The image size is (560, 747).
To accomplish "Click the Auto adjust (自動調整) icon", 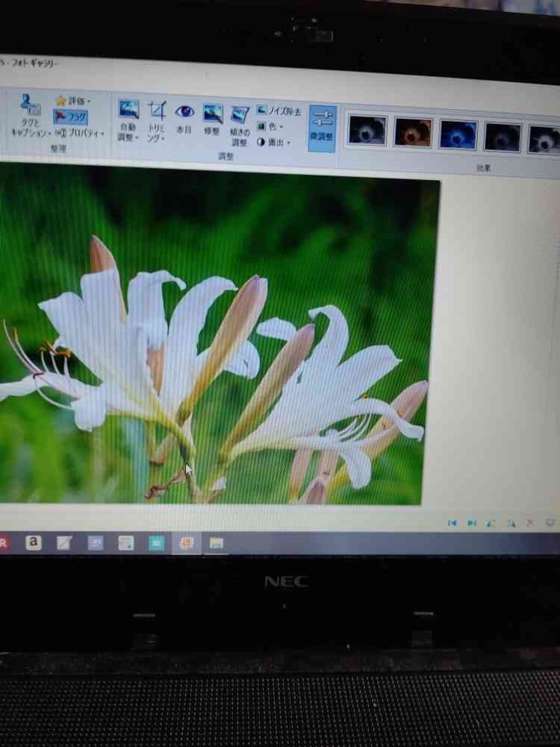I will [128, 120].
